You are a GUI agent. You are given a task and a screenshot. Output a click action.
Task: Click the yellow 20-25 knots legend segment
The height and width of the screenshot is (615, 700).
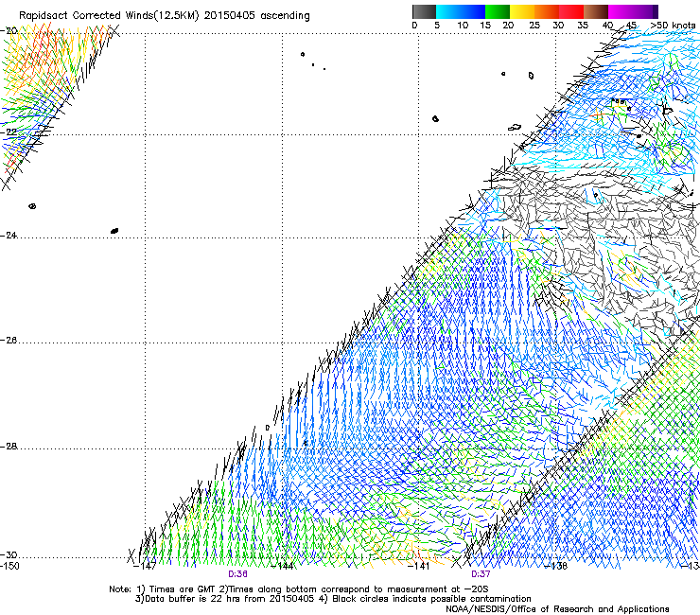[x=522, y=11]
